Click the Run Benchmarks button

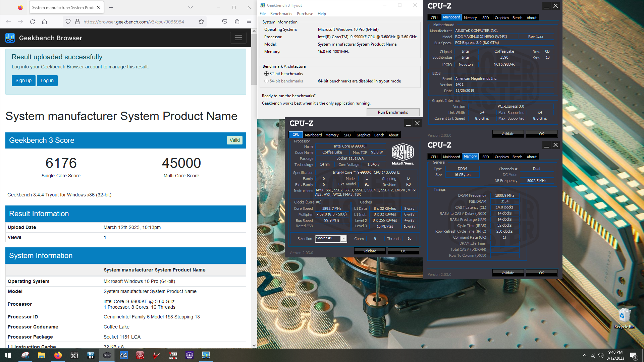[x=393, y=112]
